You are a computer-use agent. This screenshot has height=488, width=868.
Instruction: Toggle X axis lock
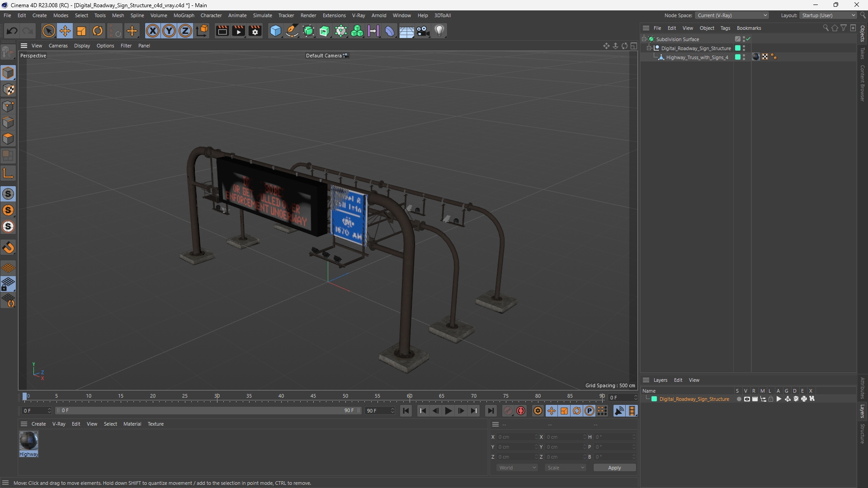pyautogui.click(x=153, y=31)
